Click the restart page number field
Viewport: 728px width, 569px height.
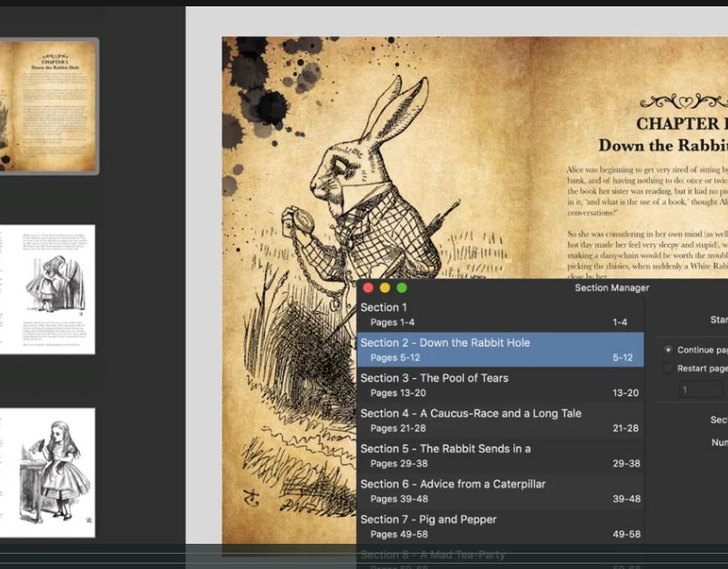pos(701,390)
